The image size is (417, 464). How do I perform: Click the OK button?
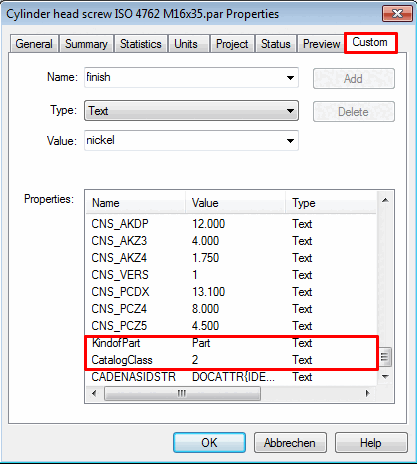coord(209,443)
